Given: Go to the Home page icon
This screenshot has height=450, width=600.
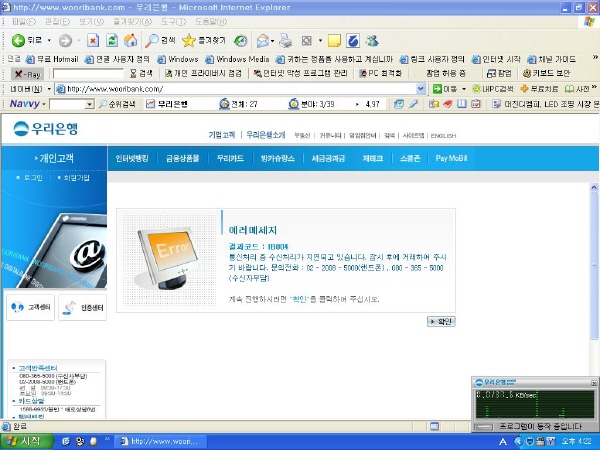Looking at the screenshot, I should [130, 40].
